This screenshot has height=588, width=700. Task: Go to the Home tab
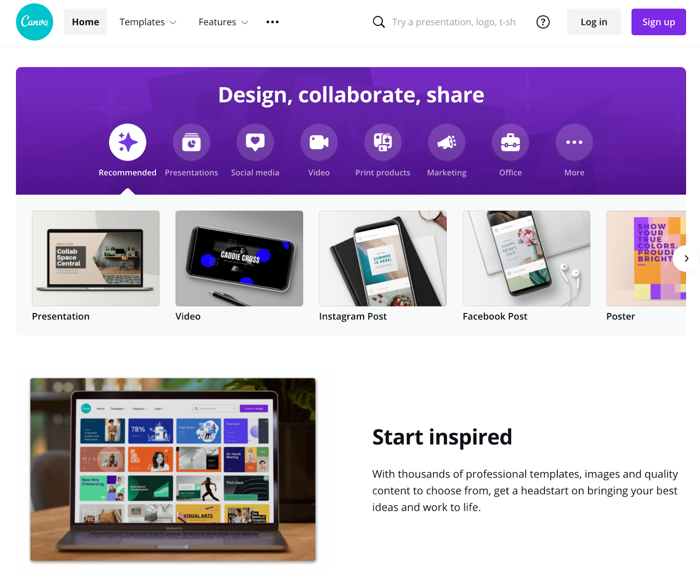click(85, 22)
